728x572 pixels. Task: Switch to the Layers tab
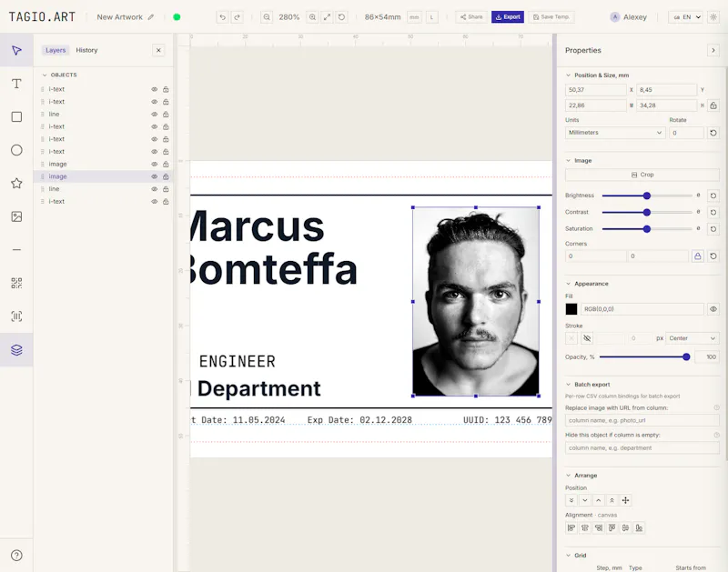click(56, 50)
